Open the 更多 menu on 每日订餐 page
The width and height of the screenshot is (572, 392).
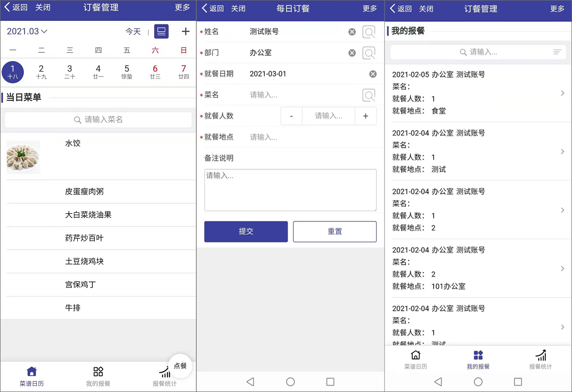pos(369,9)
